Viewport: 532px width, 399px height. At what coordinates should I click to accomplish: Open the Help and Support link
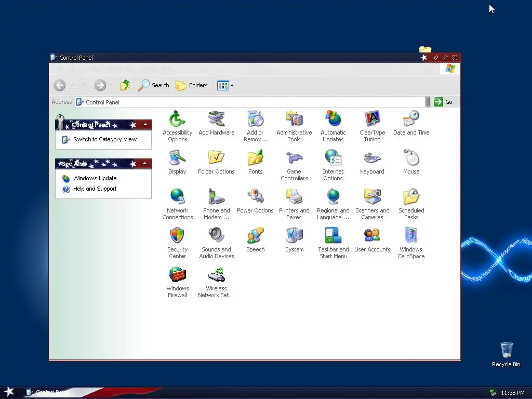click(95, 189)
